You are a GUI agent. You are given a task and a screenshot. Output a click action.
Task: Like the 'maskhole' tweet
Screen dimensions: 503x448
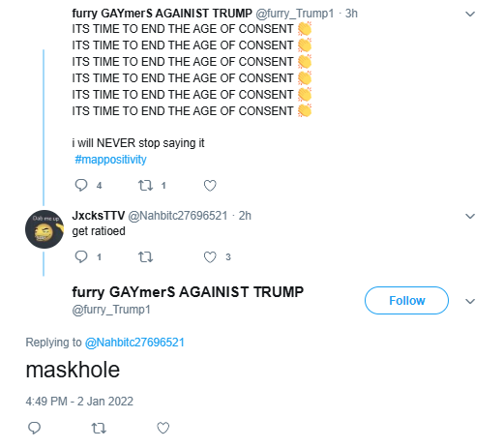pyautogui.click(x=163, y=428)
